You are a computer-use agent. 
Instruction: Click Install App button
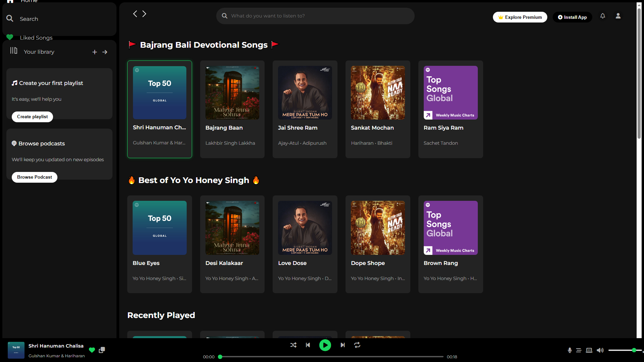[x=572, y=17]
